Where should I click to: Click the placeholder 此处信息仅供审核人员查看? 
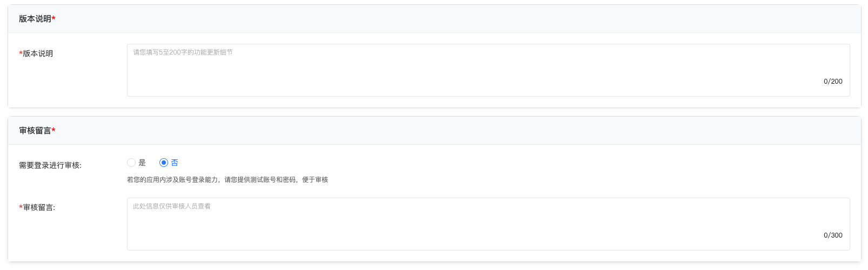tap(172, 206)
